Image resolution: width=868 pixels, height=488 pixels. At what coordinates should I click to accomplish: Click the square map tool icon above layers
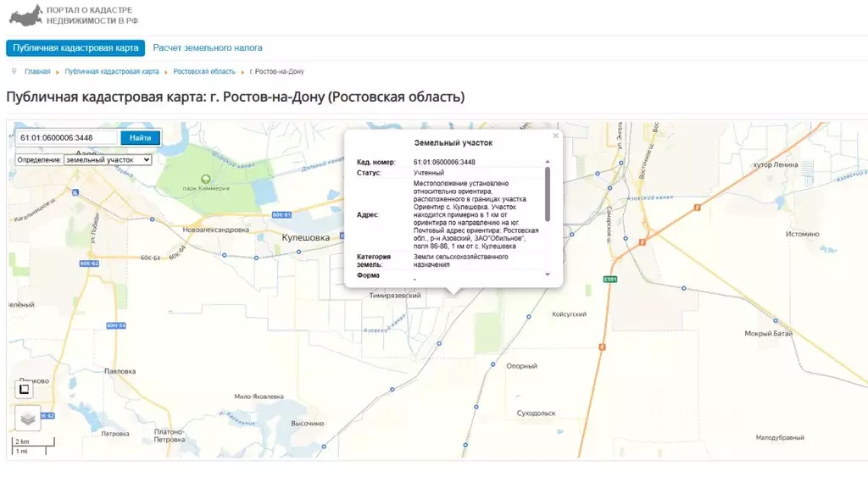coord(25,389)
